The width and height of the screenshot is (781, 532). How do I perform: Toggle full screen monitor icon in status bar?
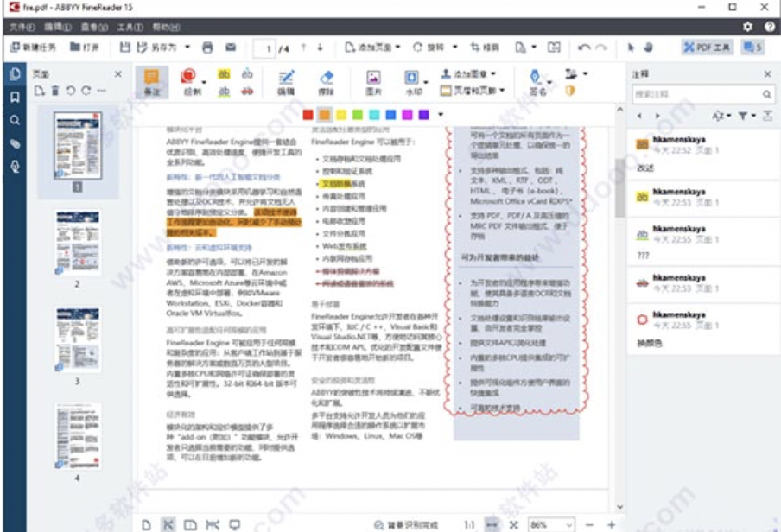(235, 525)
